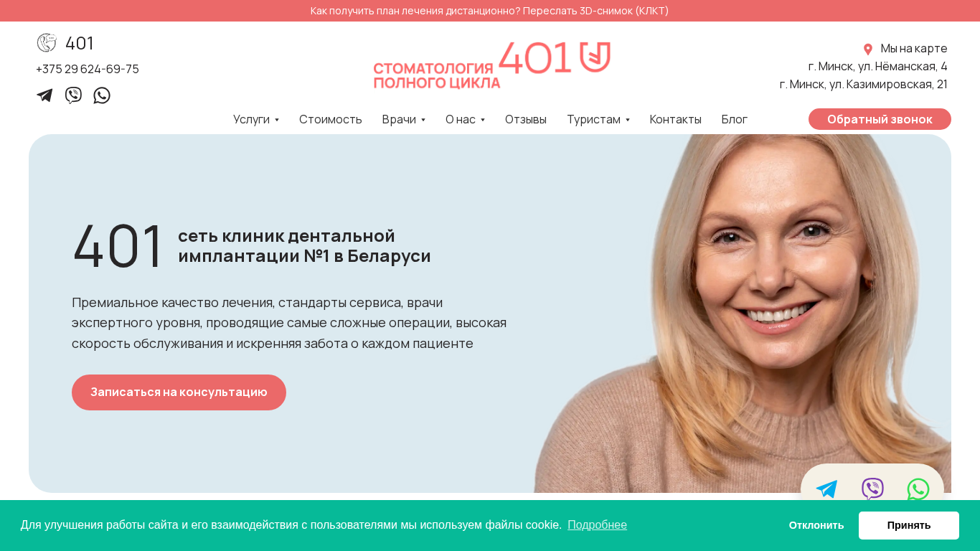Open the Отзывы menu item
The image size is (980, 551).
point(526,119)
